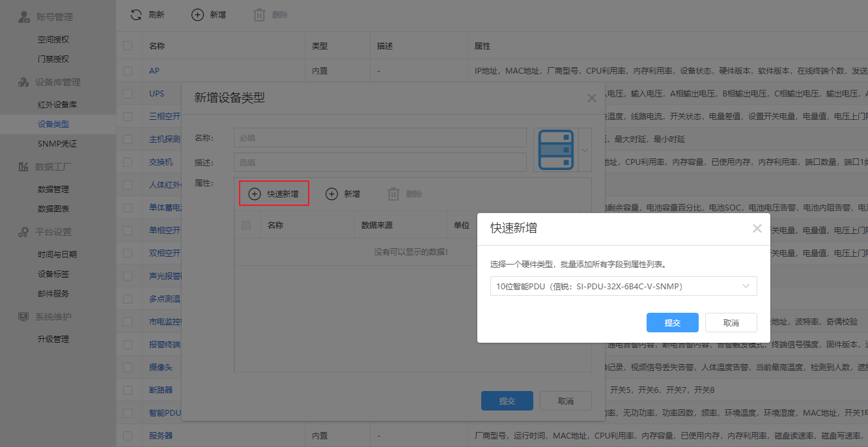The height and width of the screenshot is (447, 868).
Task: Click 取消 in 快速新增 dialog
Action: 731,323
